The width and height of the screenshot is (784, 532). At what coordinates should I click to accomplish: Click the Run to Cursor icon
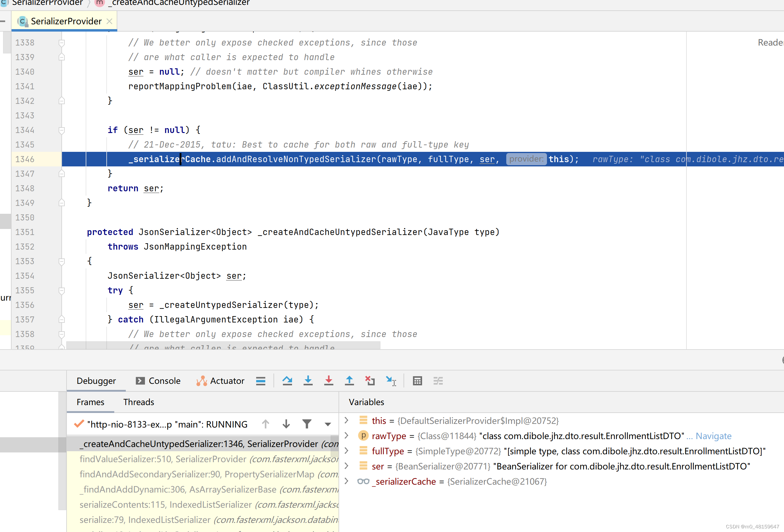click(391, 380)
